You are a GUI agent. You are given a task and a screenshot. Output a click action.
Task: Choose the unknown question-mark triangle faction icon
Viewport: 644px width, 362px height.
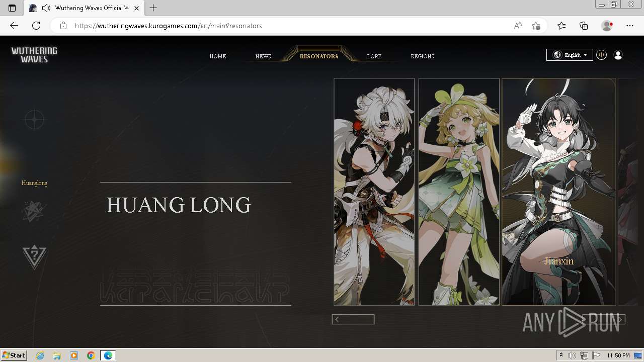(34, 256)
